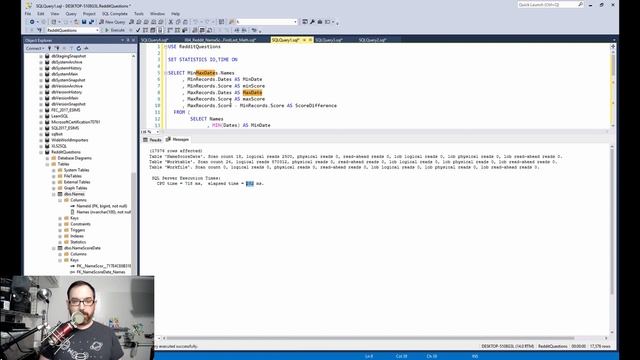Click the Close X on Object Explorer
The height and width of the screenshot is (360, 640).
(133, 40)
